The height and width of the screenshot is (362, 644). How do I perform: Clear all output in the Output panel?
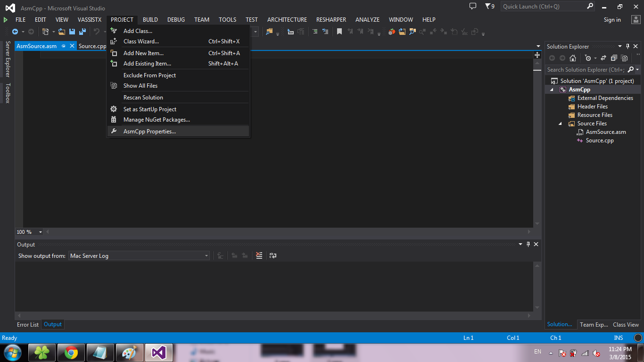[x=259, y=255]
